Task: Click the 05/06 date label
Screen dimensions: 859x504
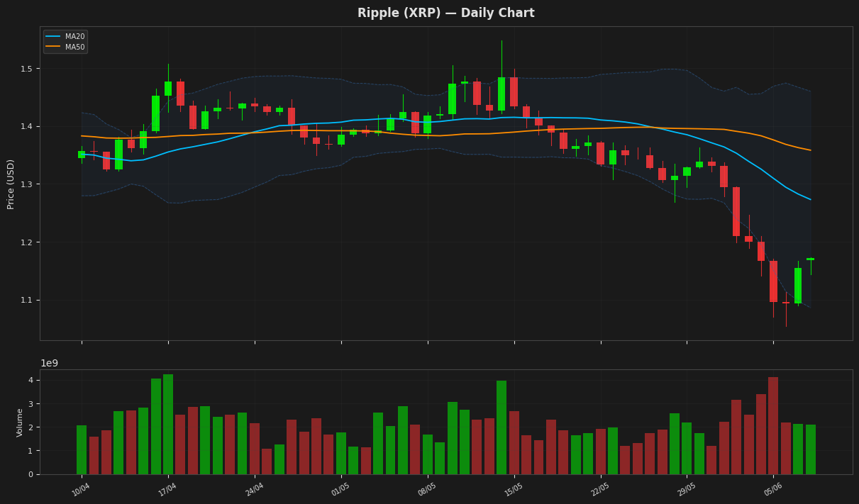Action: 773,488
